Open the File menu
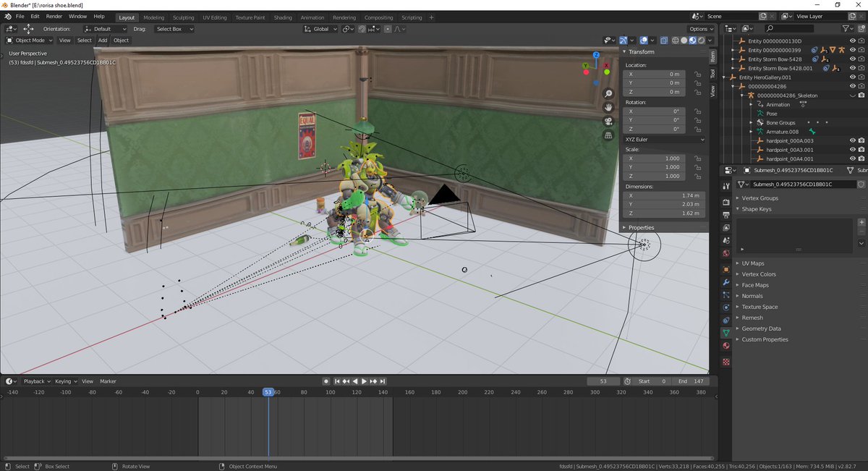868x471 pixels. [20, 16]
